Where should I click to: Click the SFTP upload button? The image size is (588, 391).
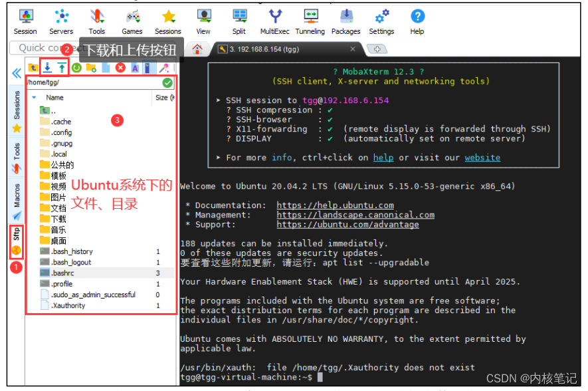[x=62, y=68]
